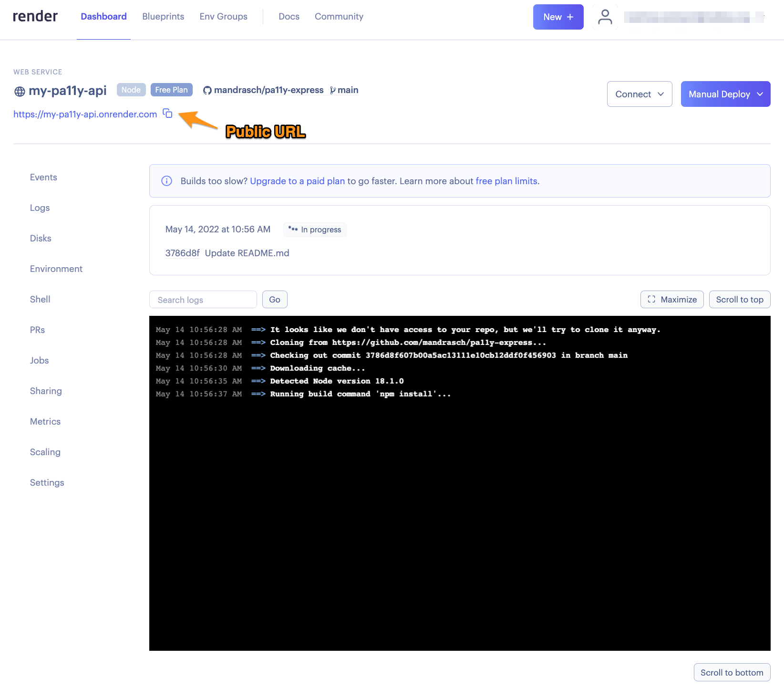The image size is (784, 688).
Task: Open Metrics in the sidebar
Action: pyautogui.click(x=45, y=421)
